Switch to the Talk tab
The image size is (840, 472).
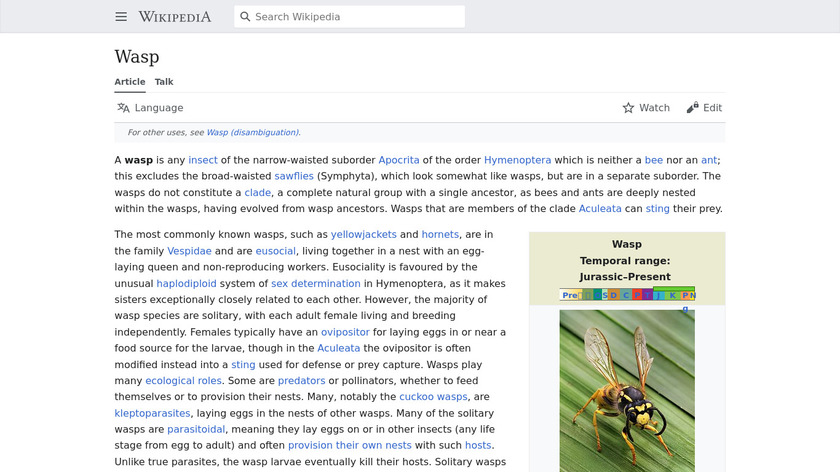coord(164,82)
